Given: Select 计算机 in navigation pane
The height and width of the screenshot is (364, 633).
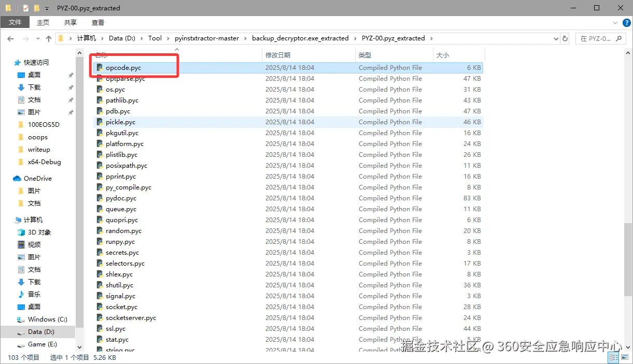Looking at the screenshot, I should click(33, 220).
